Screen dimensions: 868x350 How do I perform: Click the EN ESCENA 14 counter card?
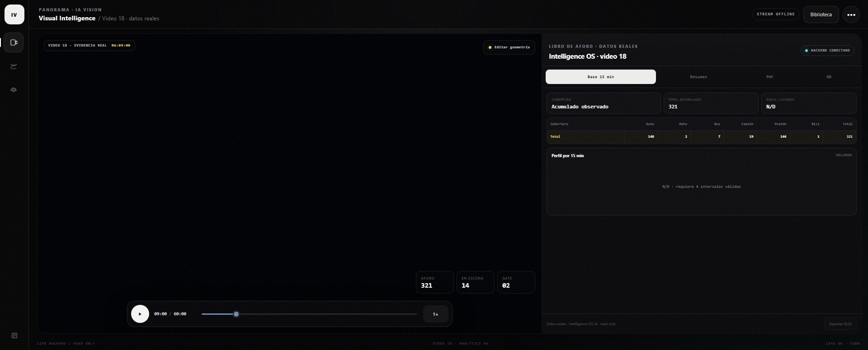pyautogui.click(x=475, y=282)
